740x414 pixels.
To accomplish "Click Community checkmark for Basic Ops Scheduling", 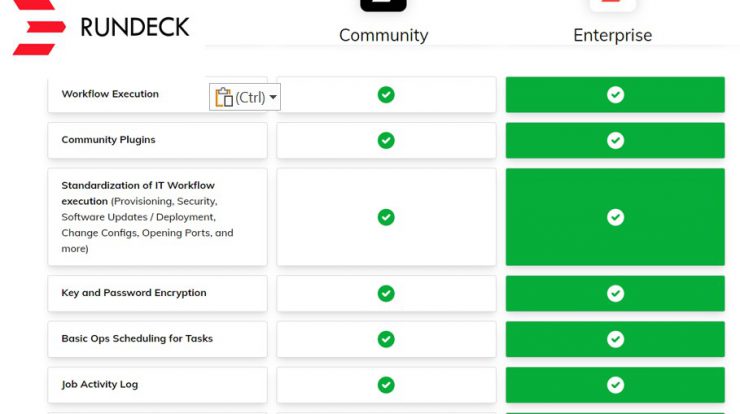I will pyautogui.click(x=386, y=339).
